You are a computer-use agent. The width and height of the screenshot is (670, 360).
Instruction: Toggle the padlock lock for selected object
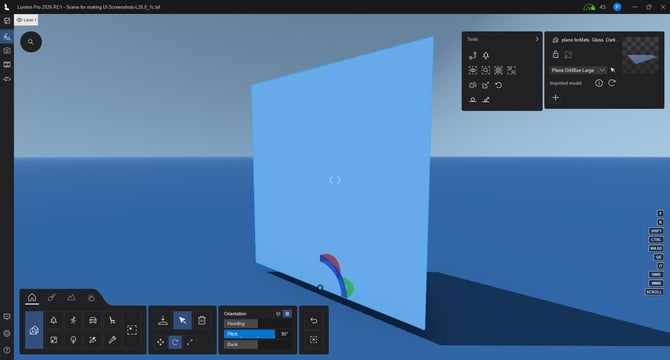(x=555, y=54)
